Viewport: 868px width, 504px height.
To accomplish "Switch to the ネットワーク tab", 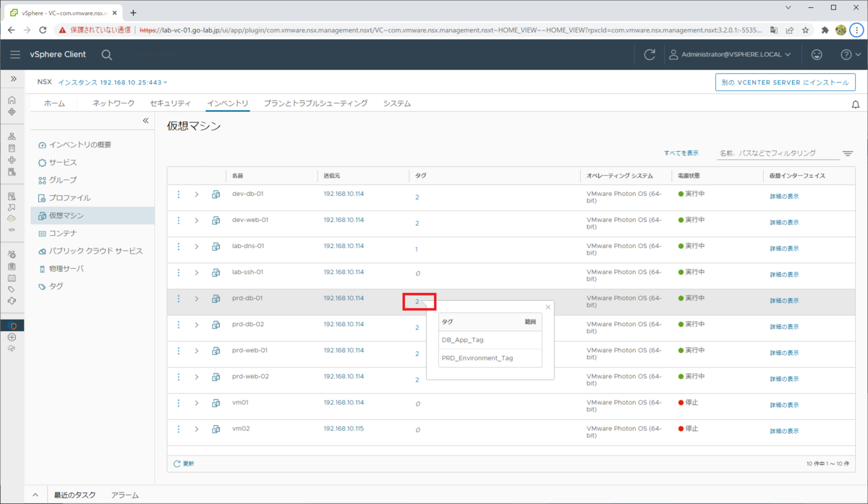I will 114,103.
